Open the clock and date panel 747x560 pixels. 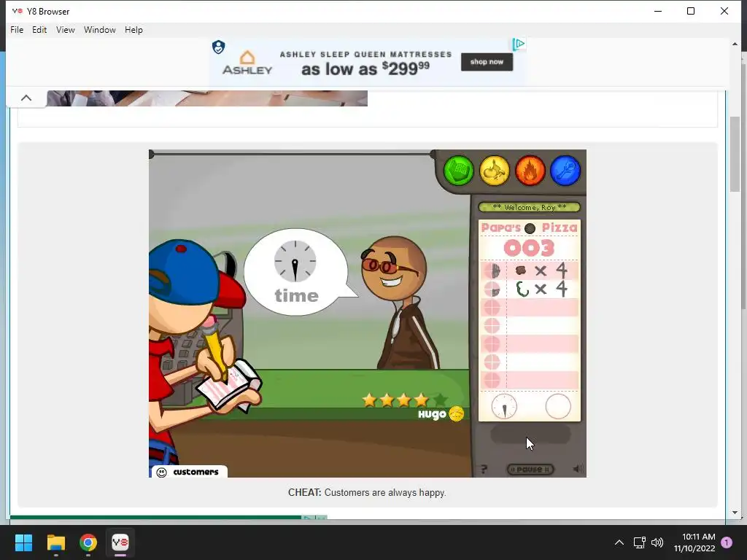694,542
